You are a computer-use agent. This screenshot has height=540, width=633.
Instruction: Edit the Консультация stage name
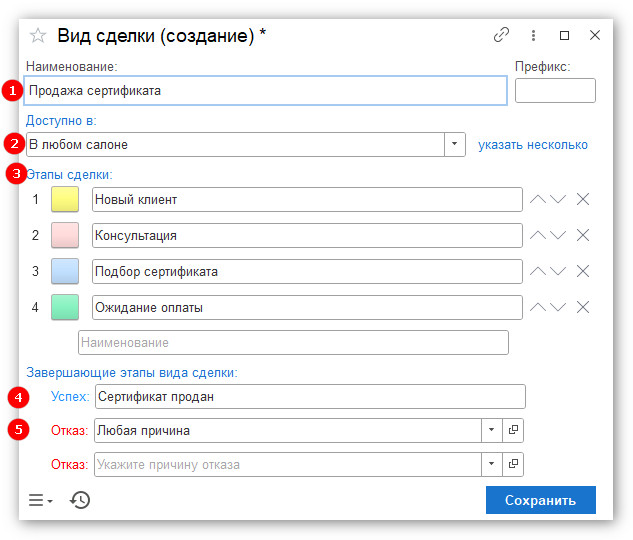pos(307,235)
